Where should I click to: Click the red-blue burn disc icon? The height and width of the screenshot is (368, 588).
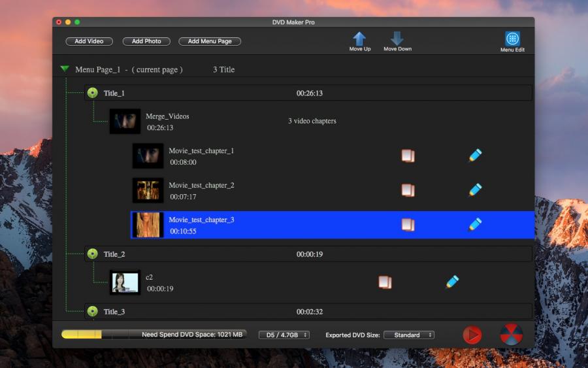tap(511, 334)
